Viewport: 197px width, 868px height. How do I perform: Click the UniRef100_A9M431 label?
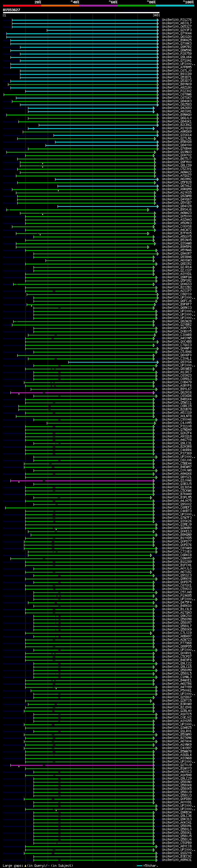pos(176,860)
